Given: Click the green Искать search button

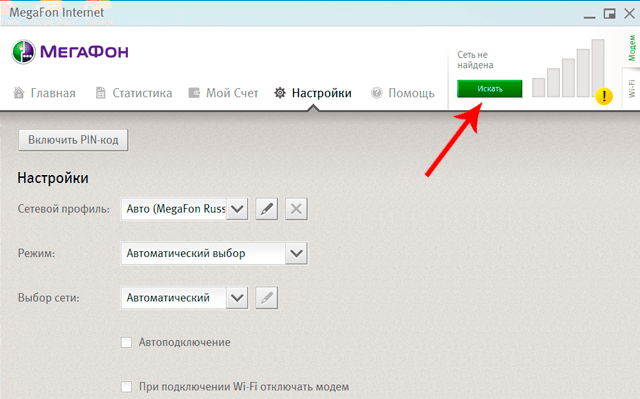Looking at the screenshot, I should pyautogui.click(x=489, y=89).
